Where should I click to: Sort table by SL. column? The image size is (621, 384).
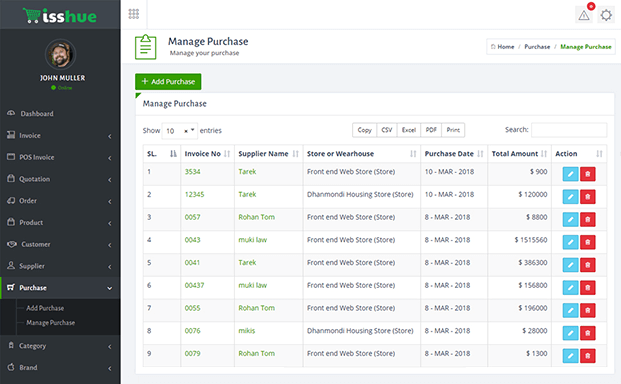pyautogui.click(x=162, y=154)
